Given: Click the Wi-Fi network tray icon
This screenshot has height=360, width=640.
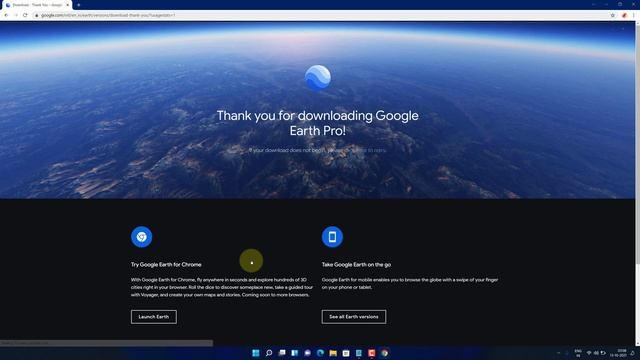Looking at the screenshot, I should pos(589,353).
